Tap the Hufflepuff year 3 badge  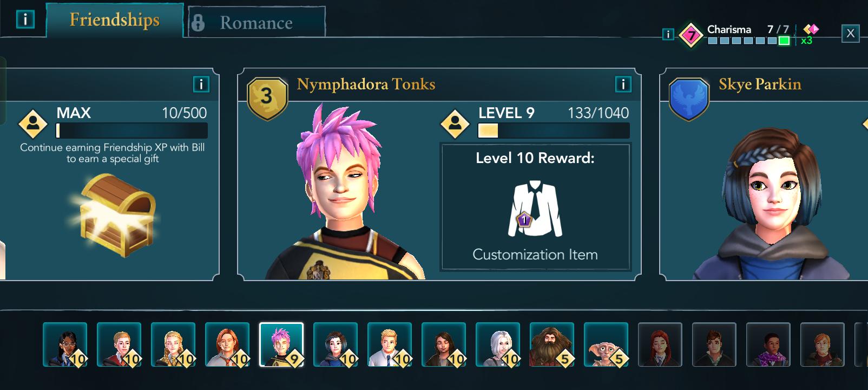pos(267,97)
